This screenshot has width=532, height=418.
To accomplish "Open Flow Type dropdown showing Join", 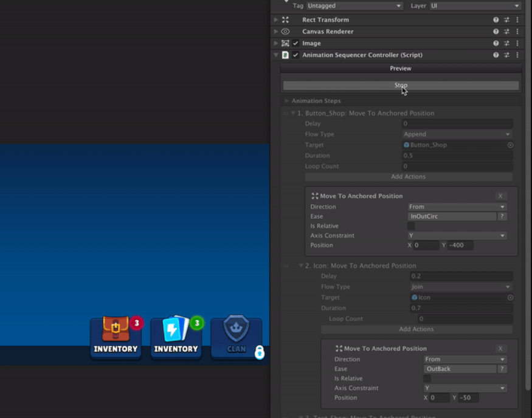I will [461, 287].
